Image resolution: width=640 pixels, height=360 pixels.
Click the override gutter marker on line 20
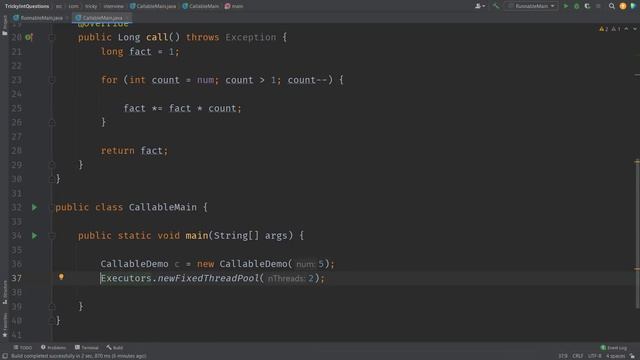(29, 37)
